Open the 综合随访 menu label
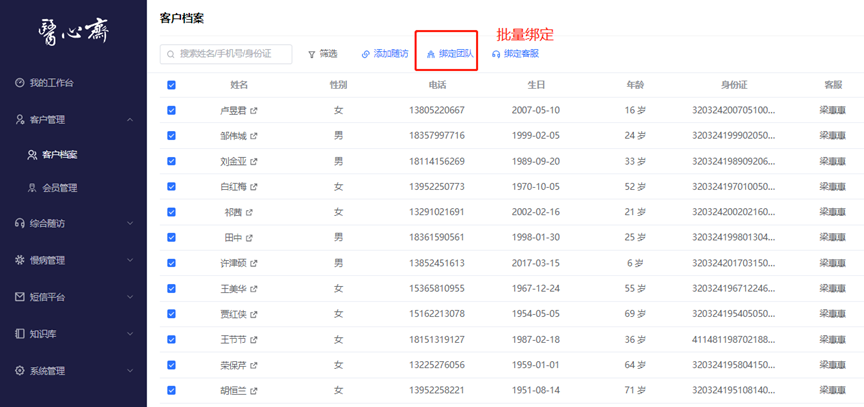This screenshot has width=864, height=407. coord(47,224)
